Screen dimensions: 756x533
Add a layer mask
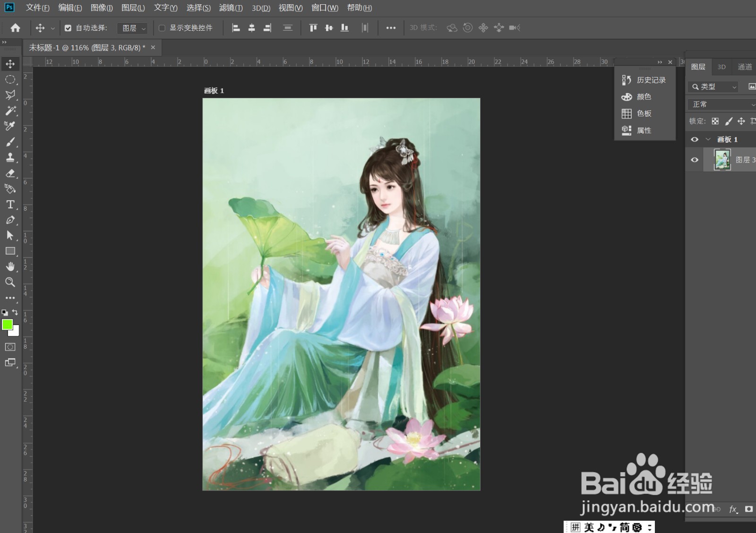(x=749, y=509)
